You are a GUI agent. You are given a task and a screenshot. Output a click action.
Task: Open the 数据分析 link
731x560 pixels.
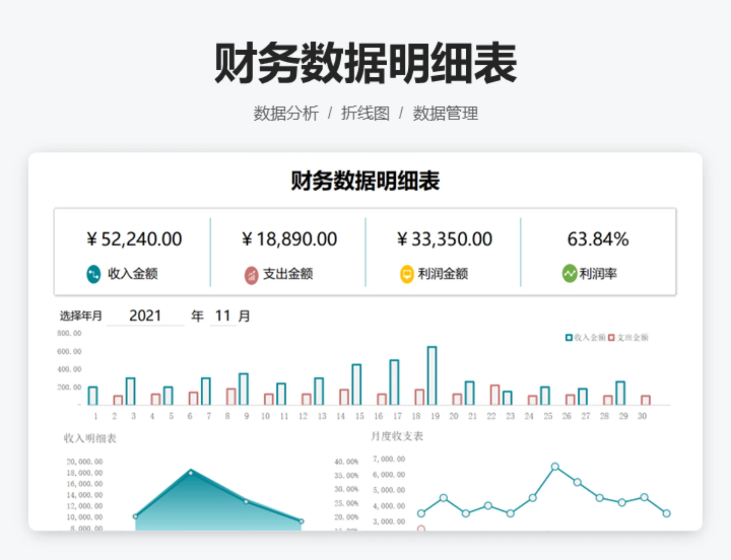coord(285,113)
